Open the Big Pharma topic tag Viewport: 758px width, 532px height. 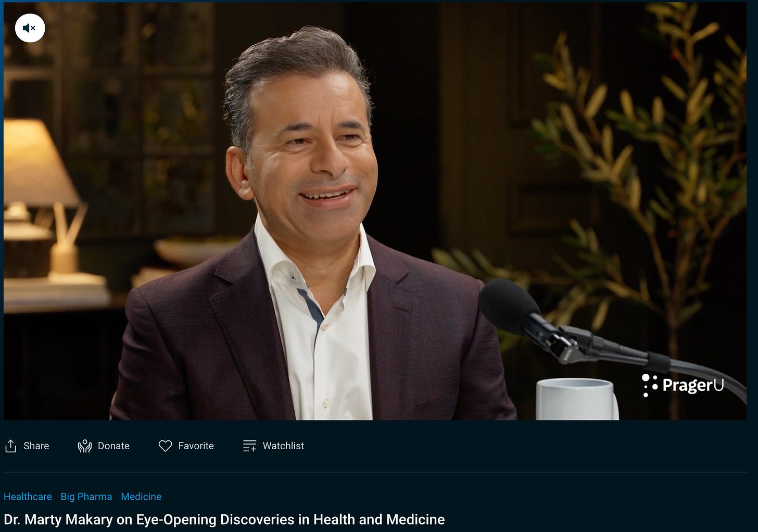[x=86, y=497]
